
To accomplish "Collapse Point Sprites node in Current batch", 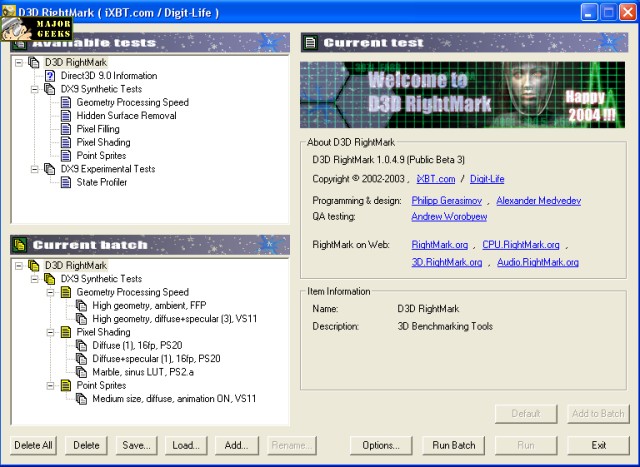I will pyautogui.click(x=50, y=385).
